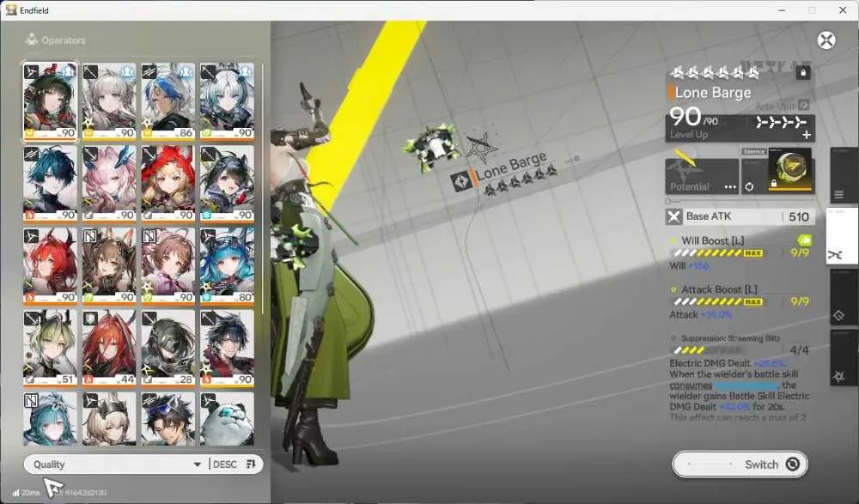Click the weapon-type icon on the level 44 card
Viewport: 859px width, 504px height.
[x=90, y=319]
